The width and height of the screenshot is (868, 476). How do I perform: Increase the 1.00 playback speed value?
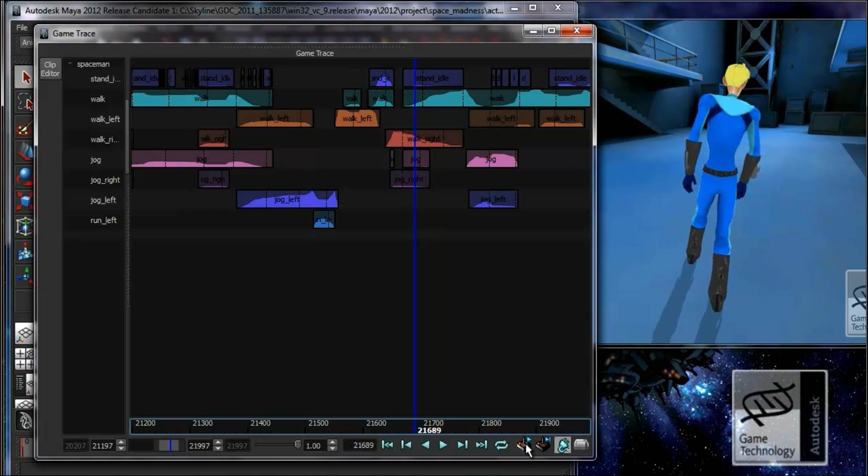tap(333, 442)
